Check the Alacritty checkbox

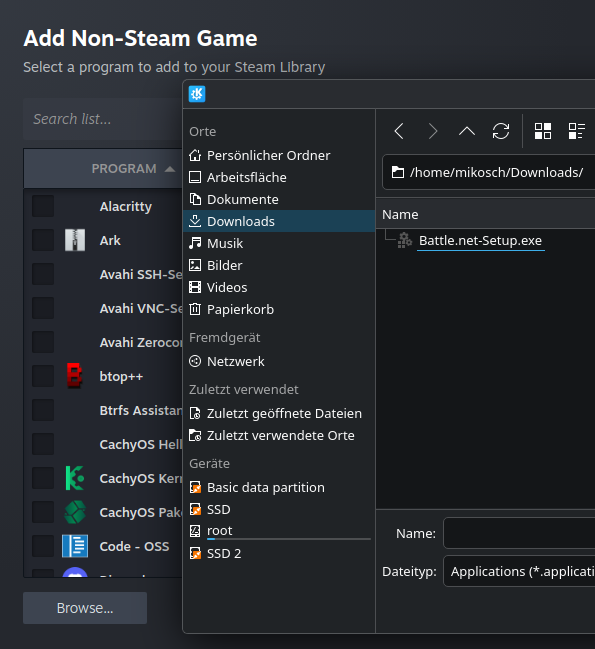[43, 206]
